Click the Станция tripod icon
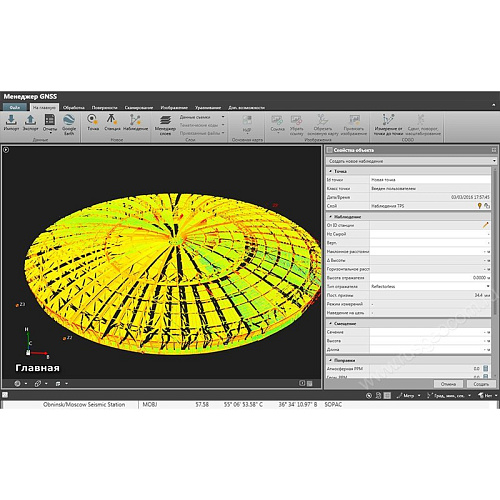This screenshot has height=500, width=500. [x=112, y=122]
